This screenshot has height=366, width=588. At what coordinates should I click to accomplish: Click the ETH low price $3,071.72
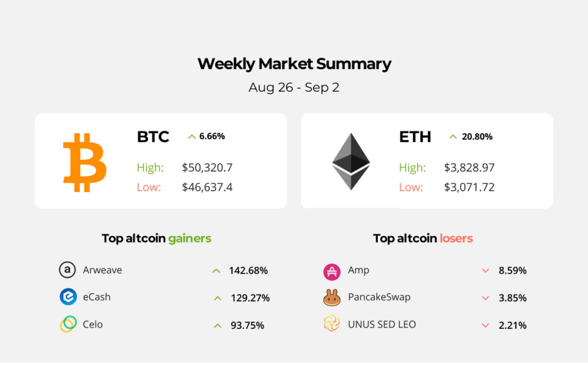click(469, 187)
